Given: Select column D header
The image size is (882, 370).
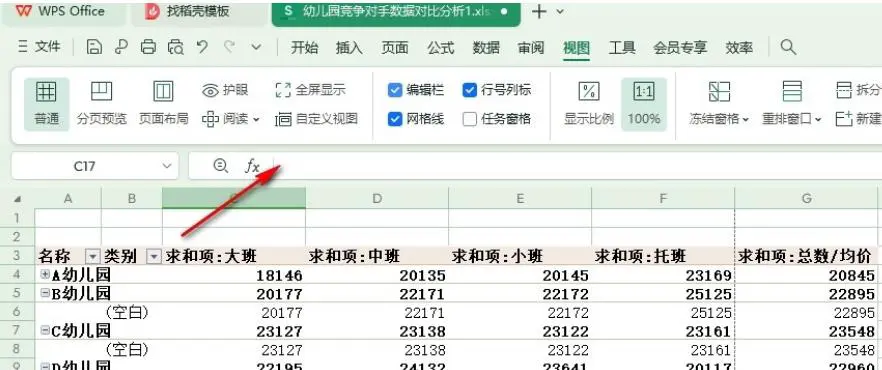Looking at the screenshot, I should pos(377,198).
